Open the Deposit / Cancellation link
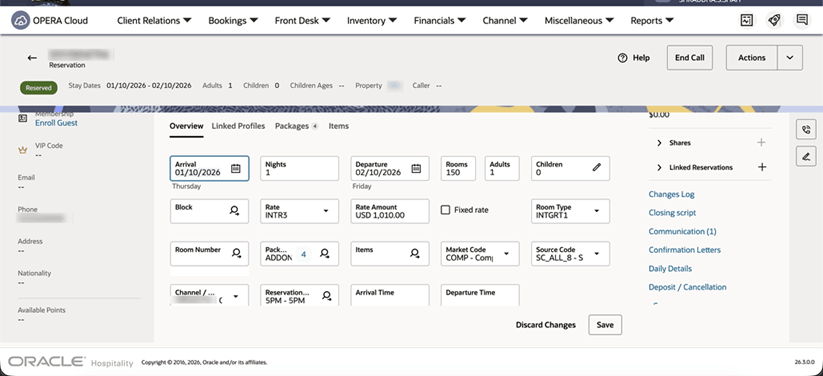 click(x=688, y=287)
